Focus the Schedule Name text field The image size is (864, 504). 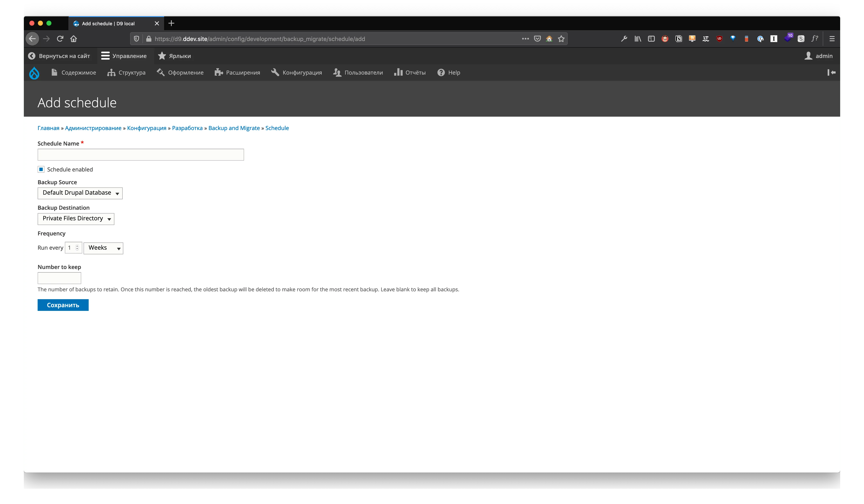(141, 155)
